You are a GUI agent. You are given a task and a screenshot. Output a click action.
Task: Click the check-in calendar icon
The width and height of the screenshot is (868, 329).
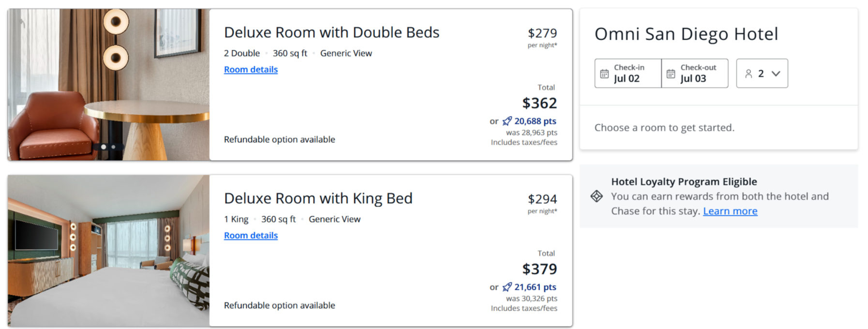(x=604, y=74)
